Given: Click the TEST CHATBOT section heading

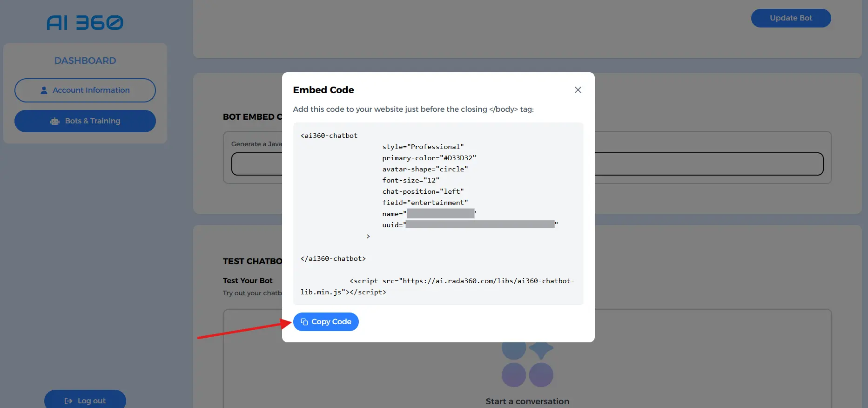Looking at the screenshot, I should click(x=252, y=261).
